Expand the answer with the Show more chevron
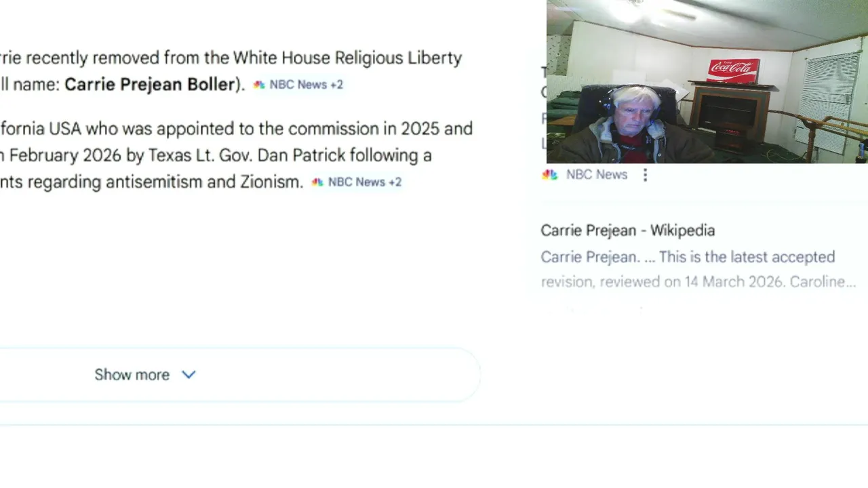 coord(189,375)
